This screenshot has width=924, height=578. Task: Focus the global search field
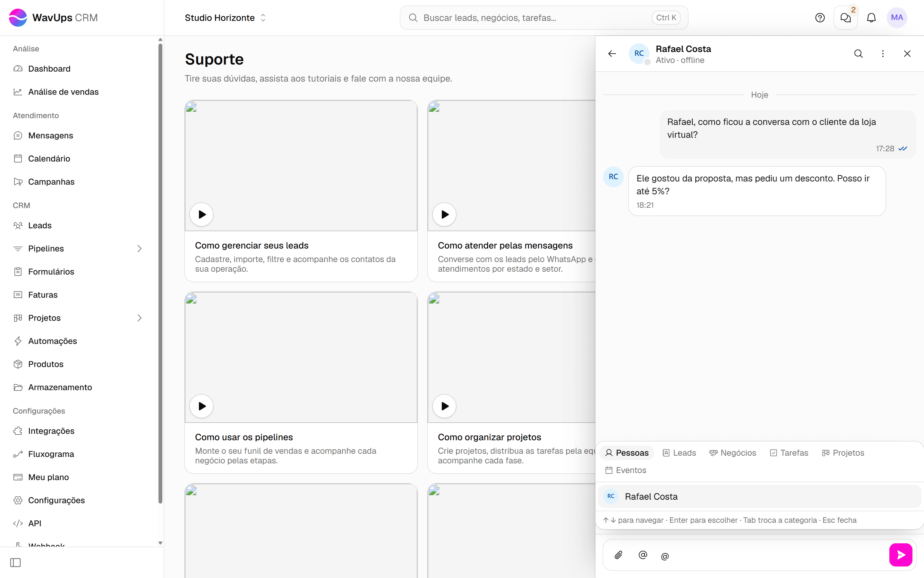tap(544, 18)
